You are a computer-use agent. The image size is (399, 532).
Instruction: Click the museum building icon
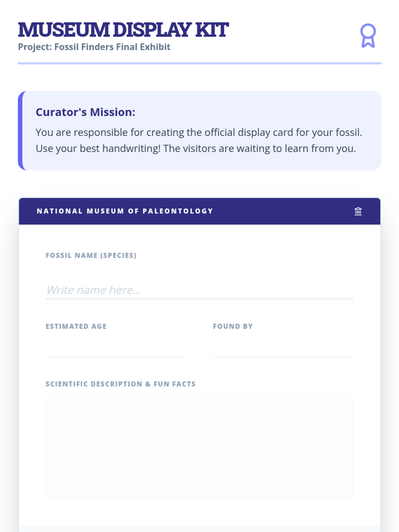358,211
